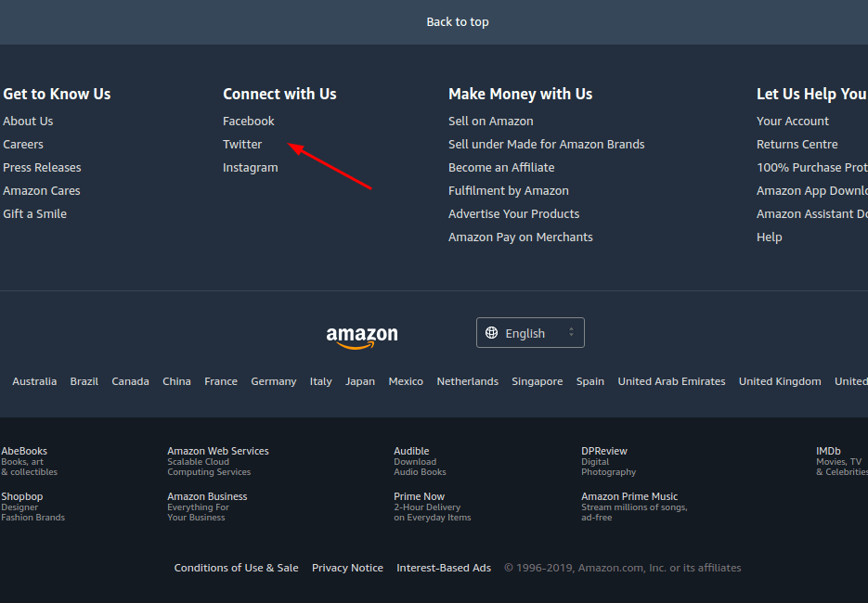
Task: Click the Amazon logo in the footer
Action: (362, 338)
